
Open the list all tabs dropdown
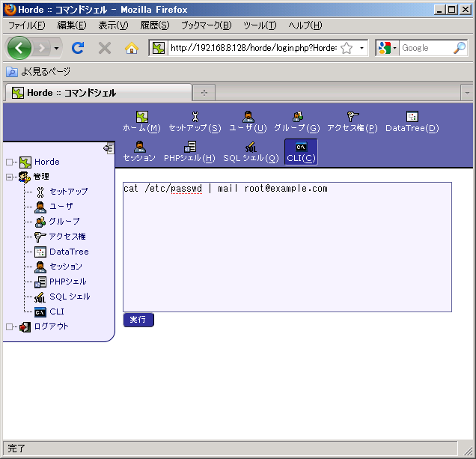(467, 93)
